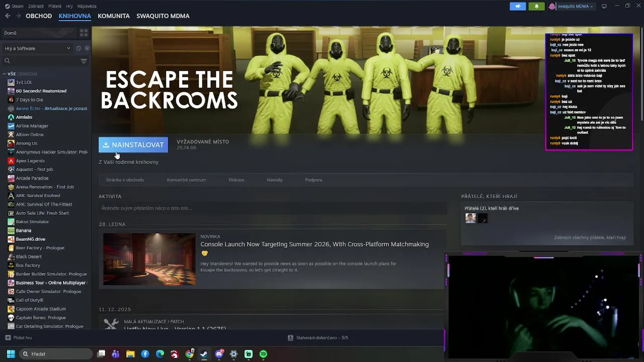Viewport: 644px width, 362px height.
Task: Click the library search field
Action: pyautogui.click(x=40, y=61)
